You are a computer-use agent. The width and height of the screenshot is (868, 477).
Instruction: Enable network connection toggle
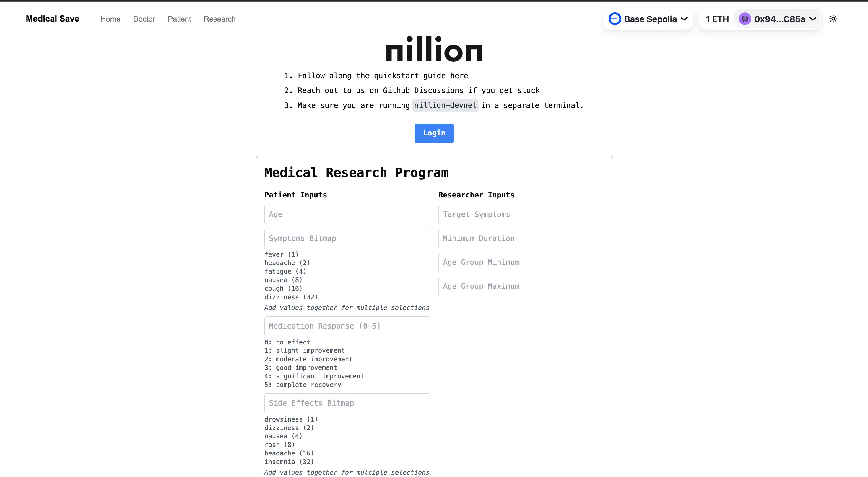pyautogui.click(x=649, y=19)
